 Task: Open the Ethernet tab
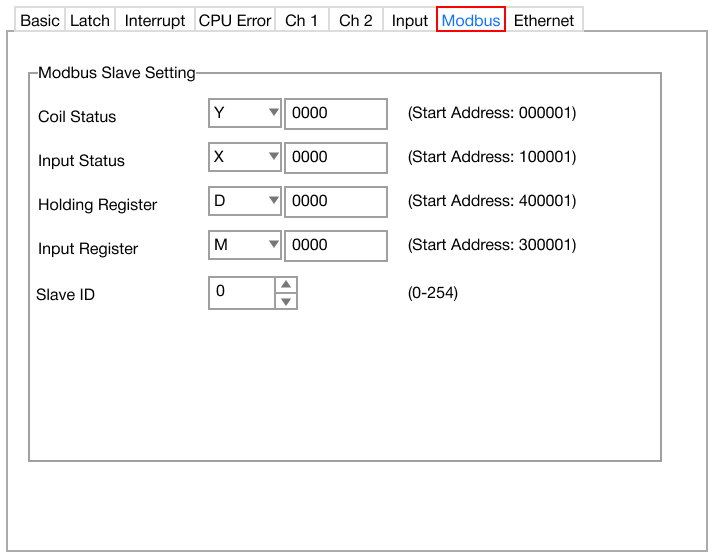point(544,20)
